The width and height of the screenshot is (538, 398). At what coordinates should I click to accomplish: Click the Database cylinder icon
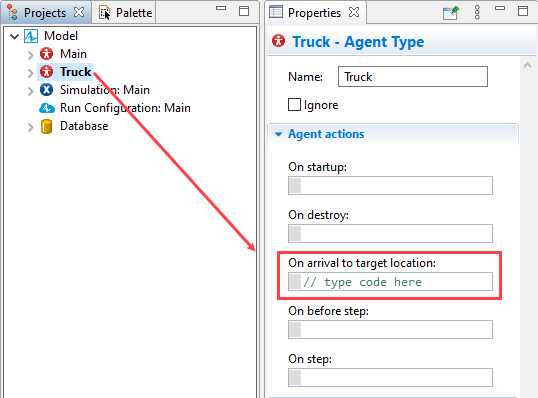click(x=46, y=126)
